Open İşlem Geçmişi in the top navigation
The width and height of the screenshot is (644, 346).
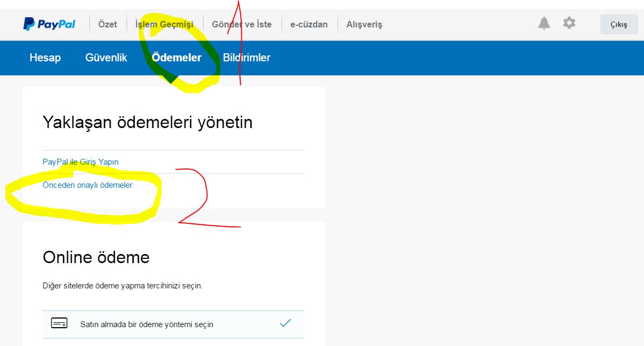(164, 24)
